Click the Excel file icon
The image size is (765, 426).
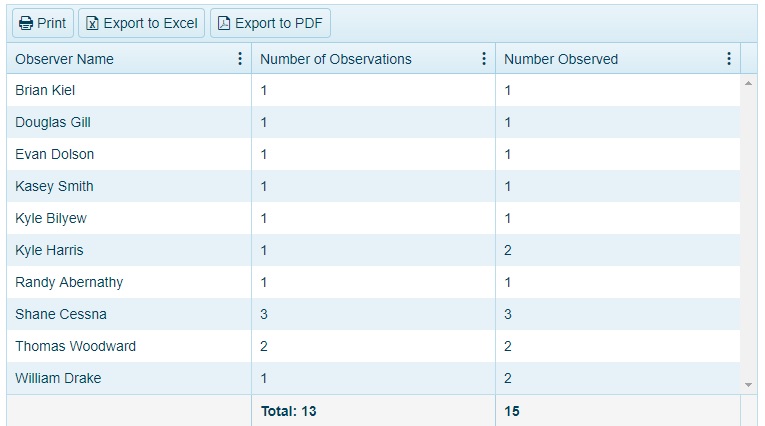[93, 23]
